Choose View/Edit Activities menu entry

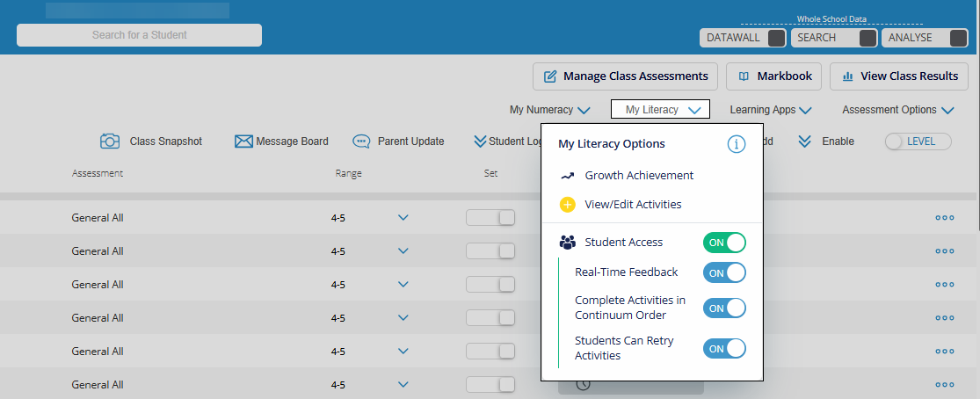pos(633,205)
